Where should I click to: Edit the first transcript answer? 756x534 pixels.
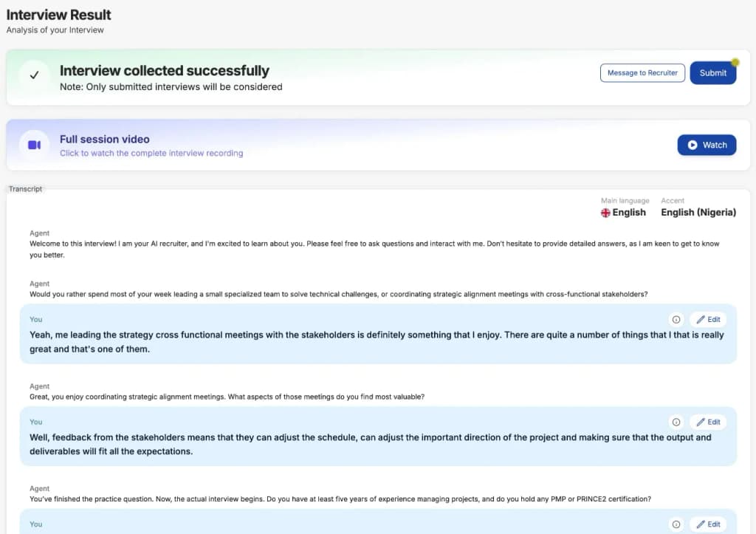point(708,319)
